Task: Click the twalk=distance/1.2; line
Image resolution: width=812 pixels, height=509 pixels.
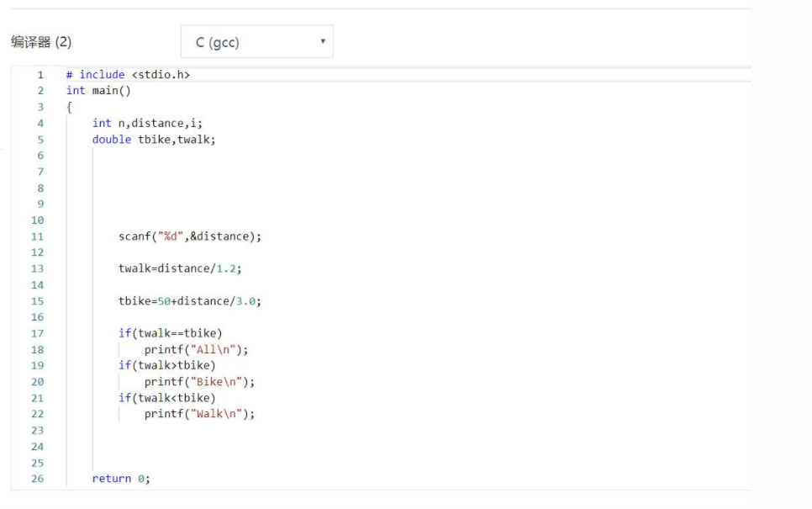Action: pyautogui.click(x=180, y=269)
